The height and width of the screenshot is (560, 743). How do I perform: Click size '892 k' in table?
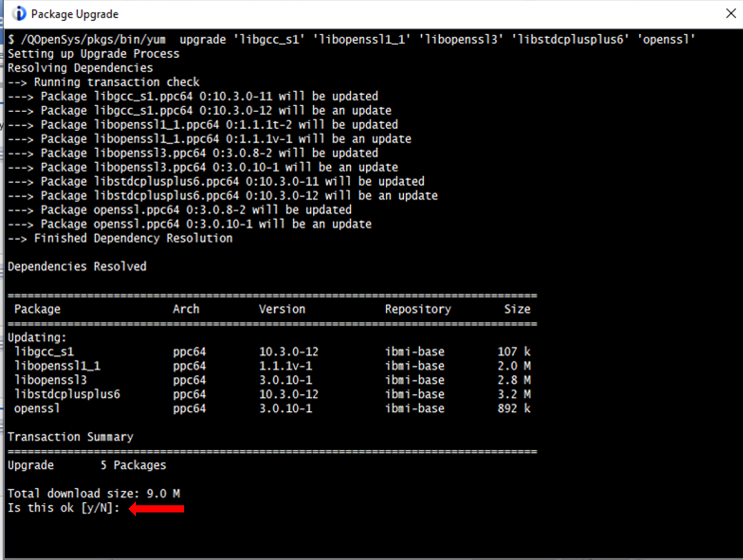pyautogui.click(x=514, y=408)
